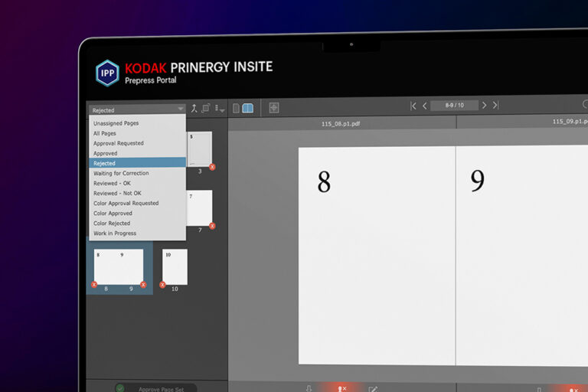Select Work in Progress filter option
The height and width of the screenshot is (392, 588).
coord(115,234)
